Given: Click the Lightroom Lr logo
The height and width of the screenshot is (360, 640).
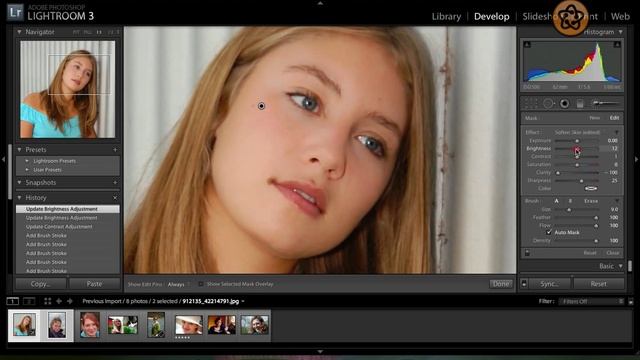Looking at the screenshot, I should coord(16,13).
